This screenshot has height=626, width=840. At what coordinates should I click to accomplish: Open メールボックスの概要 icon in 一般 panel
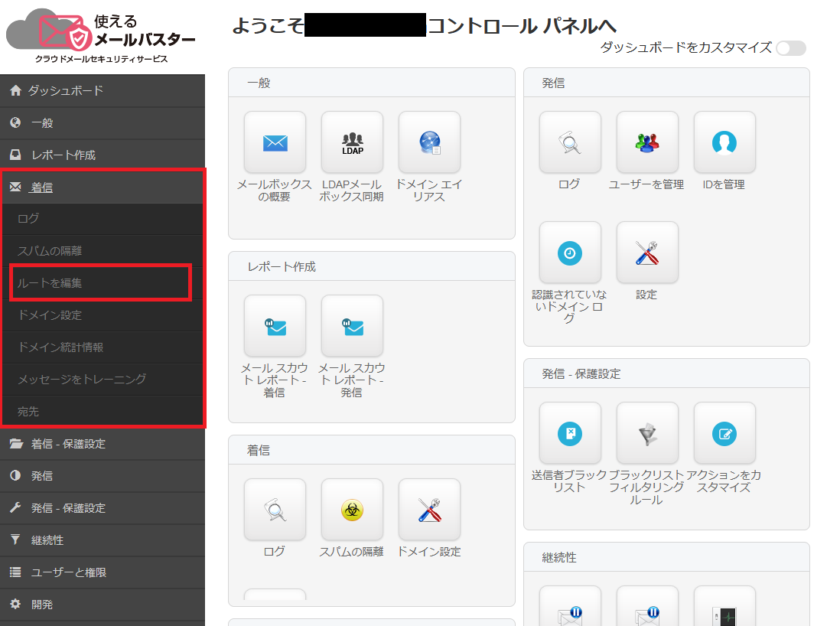pyautogui.click(x=275, y=142)
